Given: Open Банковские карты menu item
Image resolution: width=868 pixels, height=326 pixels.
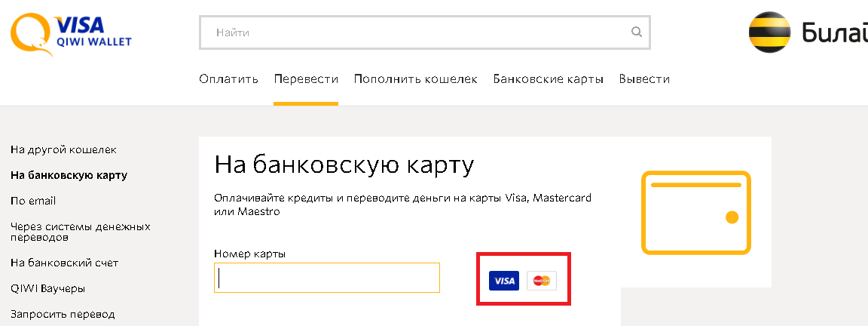Looking at the screenshot, I should pyautogui.click(x=549, y=79).
